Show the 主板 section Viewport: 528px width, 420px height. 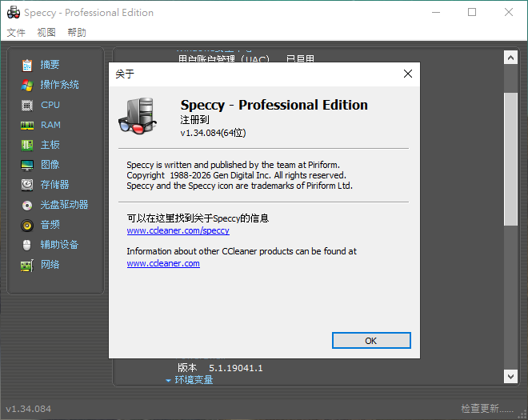pyautogui.click(x=50, y=145)
